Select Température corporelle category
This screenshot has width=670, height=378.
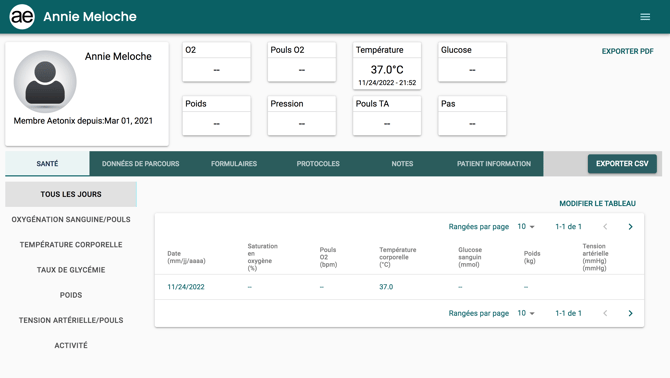pyautogui.click(x=71, y=245)
